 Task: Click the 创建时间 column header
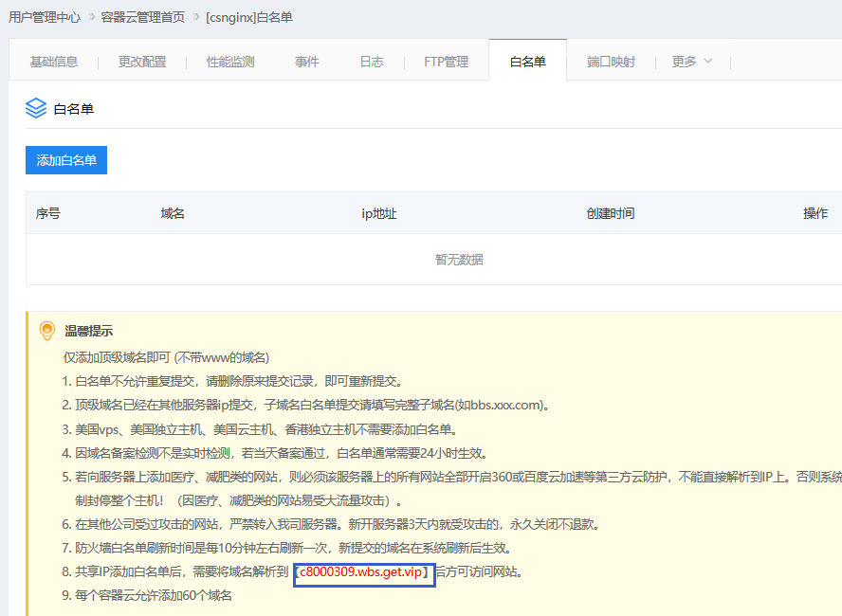[610, 213]
